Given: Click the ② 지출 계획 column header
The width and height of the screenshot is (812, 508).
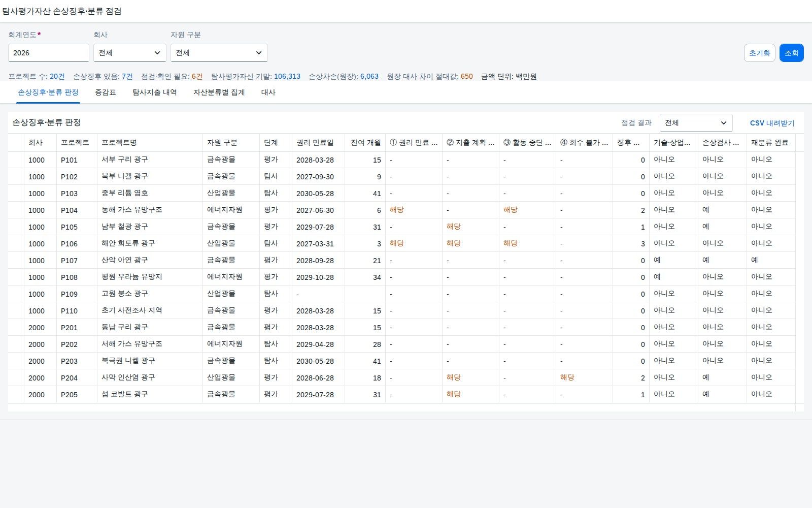Looking at the screenshot, I should click(470, 143).
